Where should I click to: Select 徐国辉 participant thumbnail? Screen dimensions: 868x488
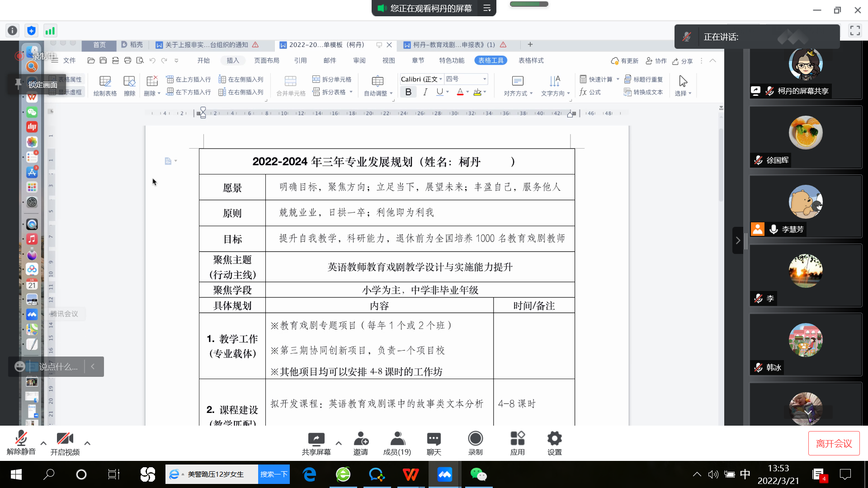click(x=806, y=137)
